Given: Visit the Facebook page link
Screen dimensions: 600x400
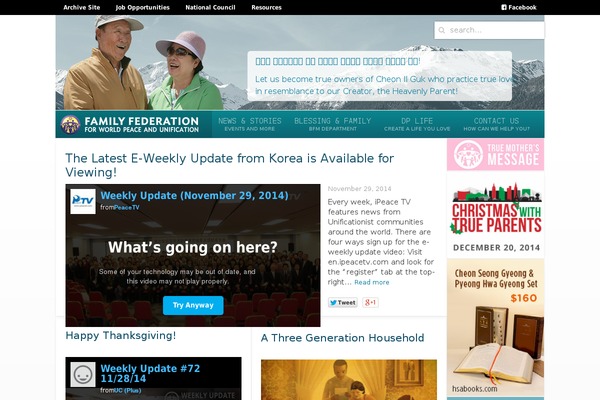Looking at the screenshot, I should coord(519,7).
